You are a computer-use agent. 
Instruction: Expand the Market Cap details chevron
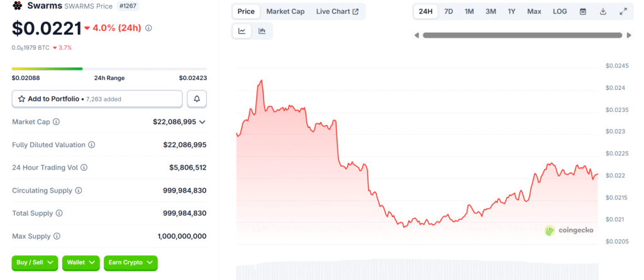(x=203, y=121)
